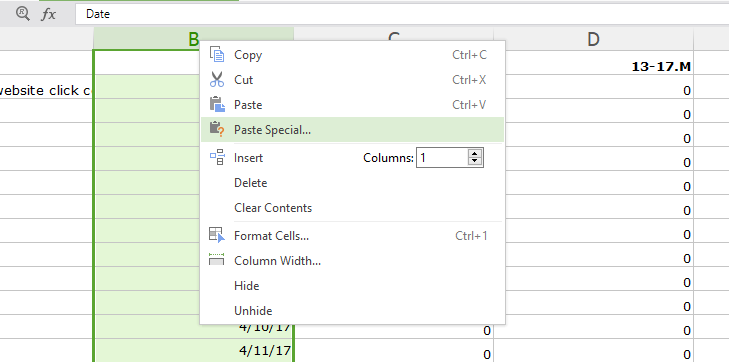Screen dimensions: 729x362
Task: Click into the Columns number field
Action: (442, 158)
